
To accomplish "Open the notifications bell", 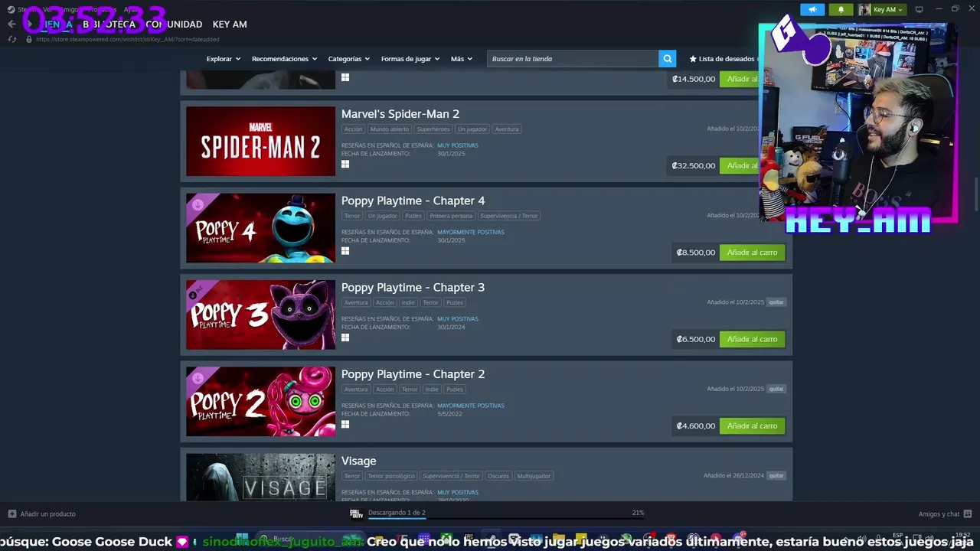I will (x=841, y=9).
